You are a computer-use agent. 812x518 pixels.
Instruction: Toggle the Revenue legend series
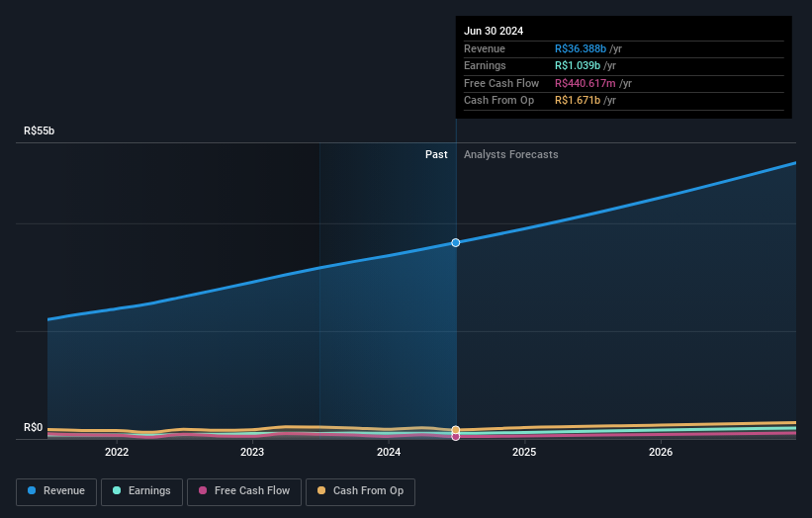[x=56, y=491]
